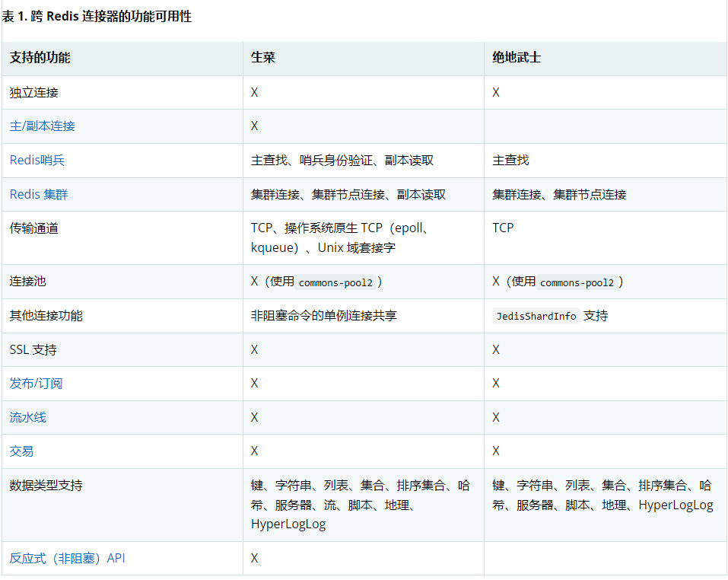Click the 交易 link
The image size is (728, 580).
click(21, 451)
